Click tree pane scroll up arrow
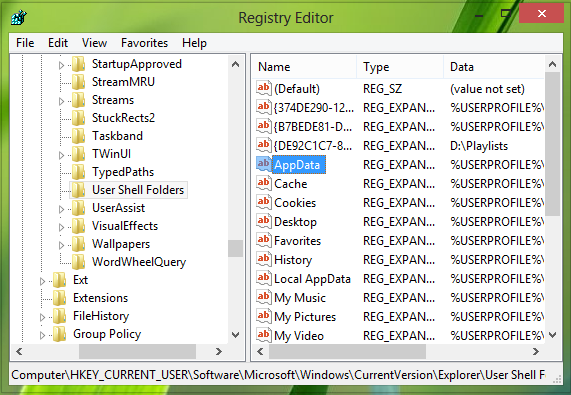Viewport: 571px width, 395px height. [236, 64]
